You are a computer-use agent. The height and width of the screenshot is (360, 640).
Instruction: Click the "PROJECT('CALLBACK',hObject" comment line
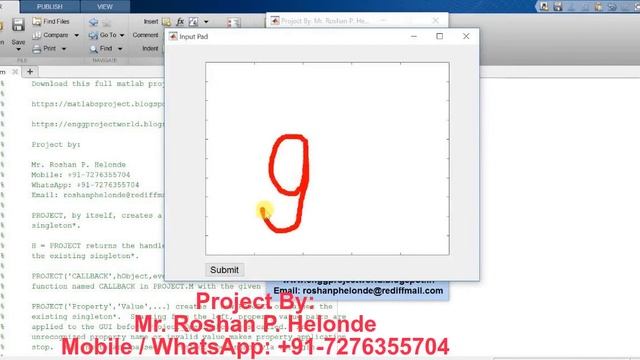point(98,276)
